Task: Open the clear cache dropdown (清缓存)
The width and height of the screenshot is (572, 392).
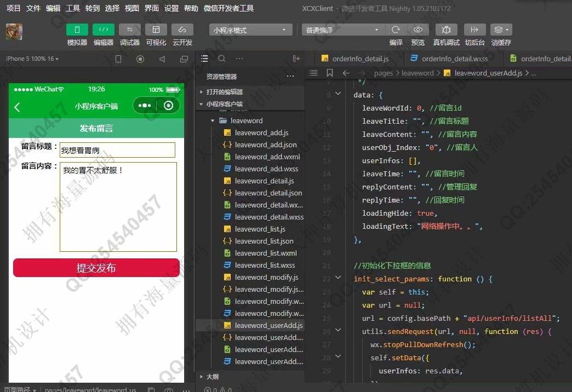Action: point(501,30)
